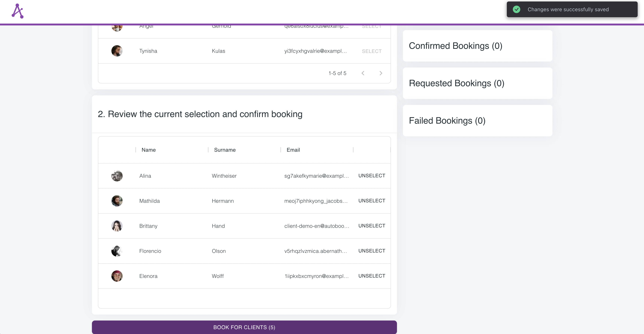Click Mathilda Hermann's profile avatar

[x=117, y=201]
